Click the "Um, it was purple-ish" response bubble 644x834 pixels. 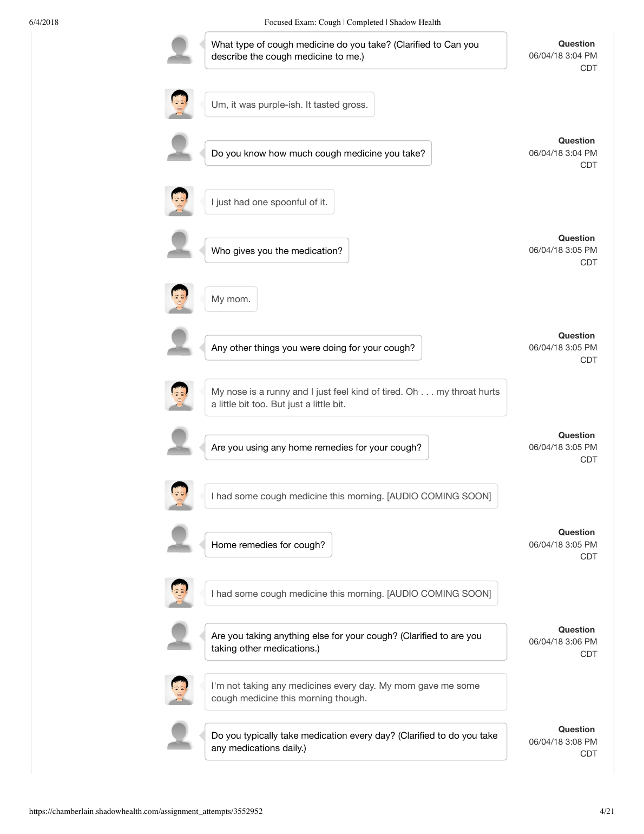click(290, 105)
